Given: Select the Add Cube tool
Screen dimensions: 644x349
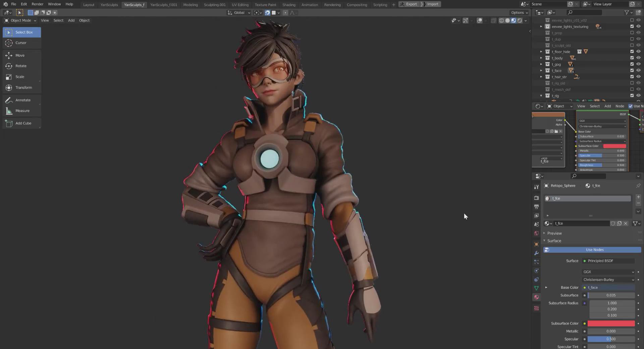Looking at the screenshot, I should point(22,123).
